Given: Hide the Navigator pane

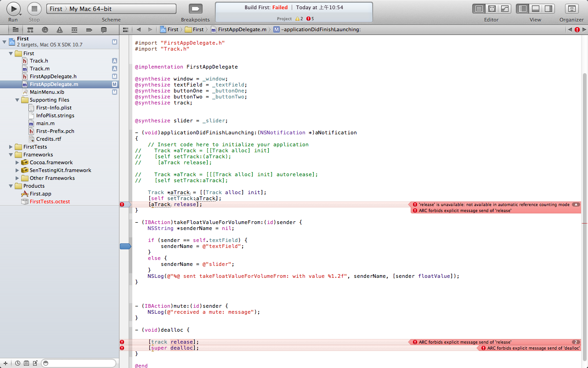Looking at the screenshot, I should pyautogui.click(x=522, y=9).
